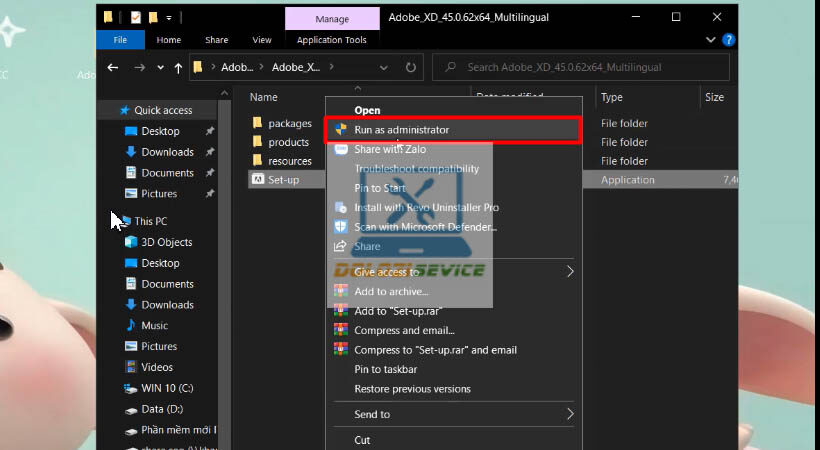Click the Manage contextual tab
The height and width of the screenshot is (450, 820).
pyautogui.click(x=332, y=19)
